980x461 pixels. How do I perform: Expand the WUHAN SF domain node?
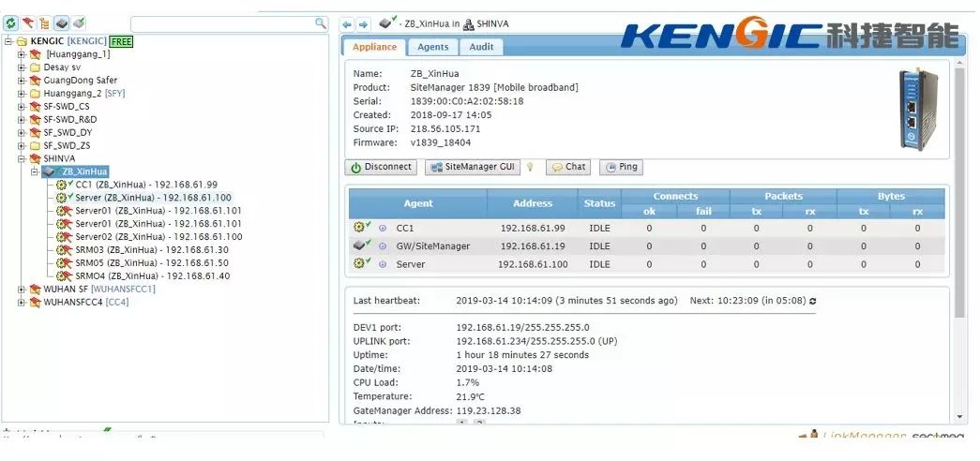(22, 290)
